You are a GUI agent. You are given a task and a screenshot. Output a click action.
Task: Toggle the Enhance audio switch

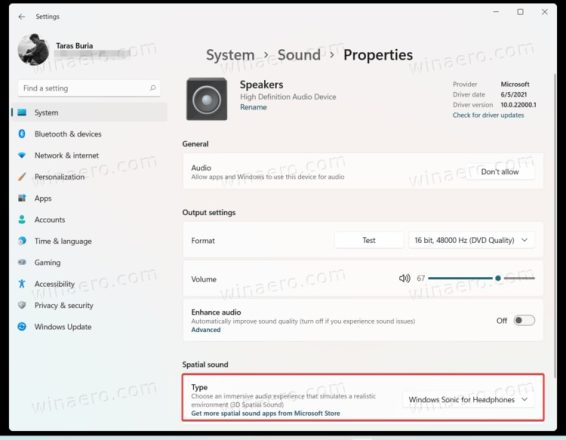coord(524,320)
